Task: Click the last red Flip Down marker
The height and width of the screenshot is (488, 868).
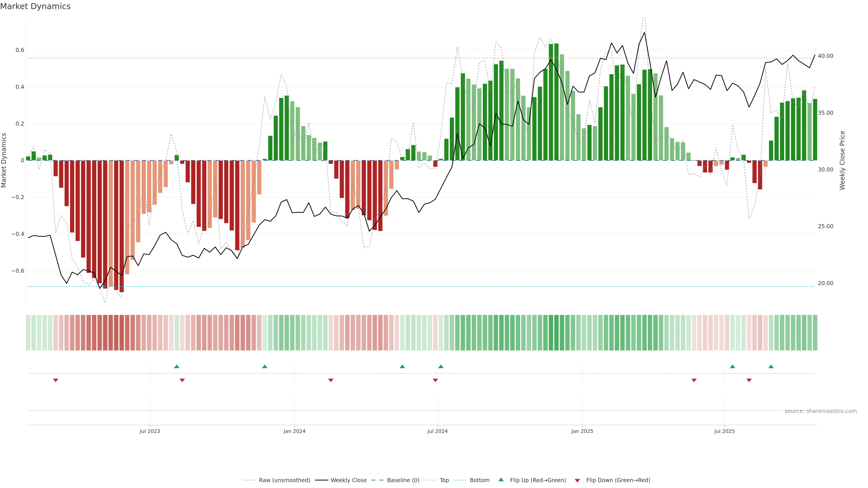Action: [x=749, y=380]
